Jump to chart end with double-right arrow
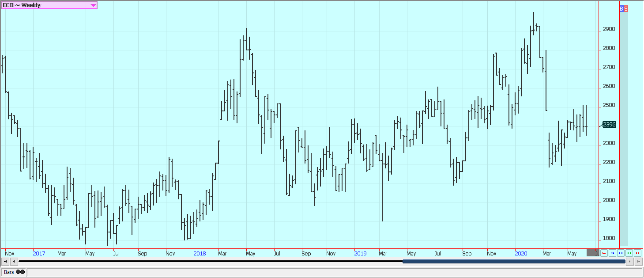The height and width of the screenshot is (278, 644). click(x=639, y=262)
